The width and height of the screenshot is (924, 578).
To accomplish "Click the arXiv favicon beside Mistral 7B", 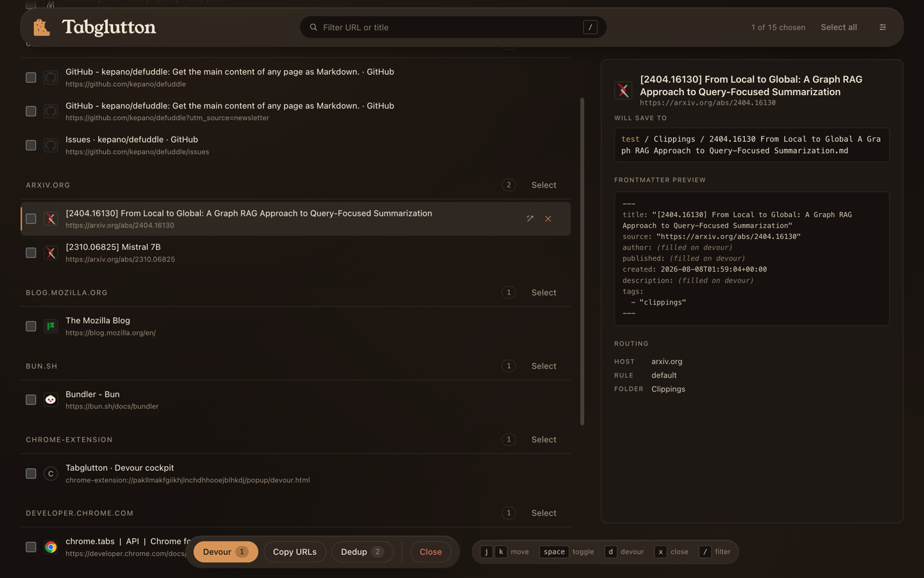I will coord(51,253).
